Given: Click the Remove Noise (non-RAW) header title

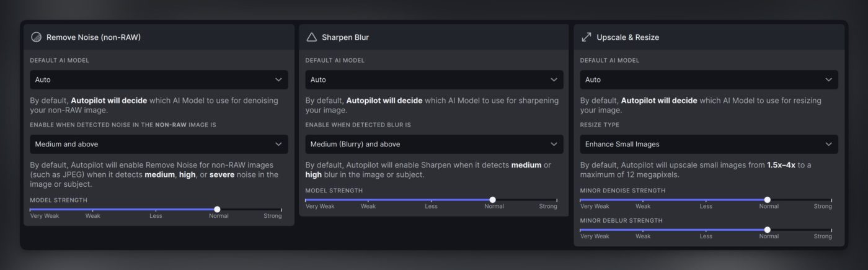Looking at the screenshot, I should (x=94, y=37).
